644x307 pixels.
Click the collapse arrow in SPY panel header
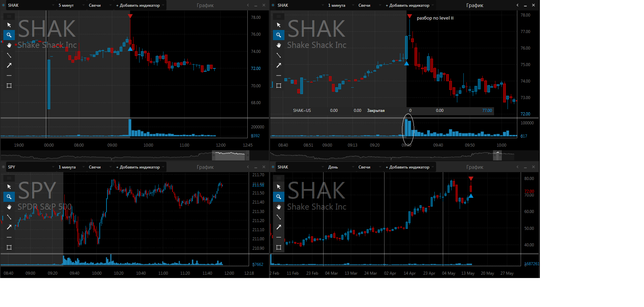(x=248, y=167)
